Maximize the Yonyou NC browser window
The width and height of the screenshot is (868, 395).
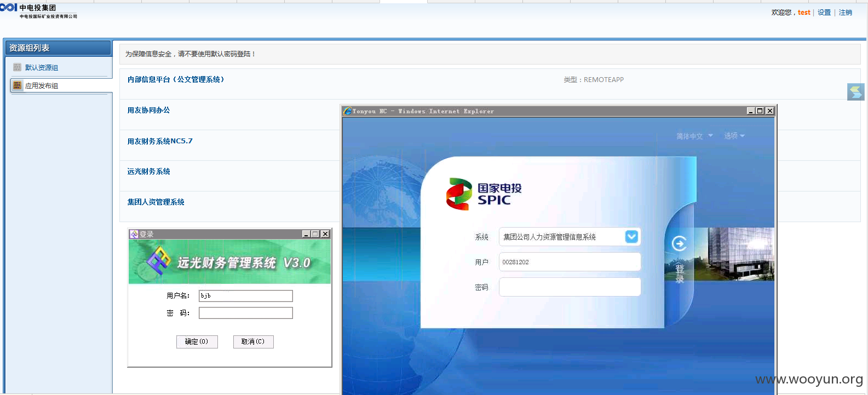pyautogui.click(x=760, y=111)
